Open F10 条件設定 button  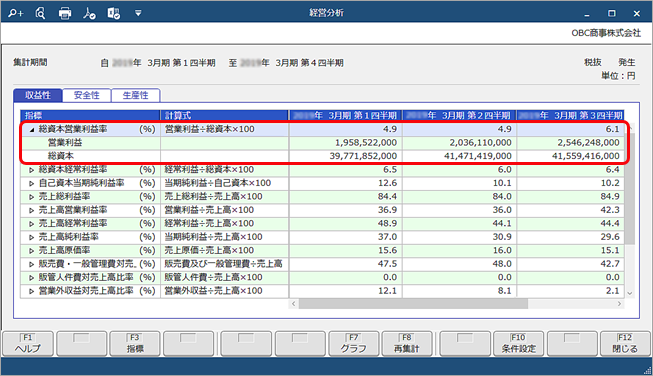coord(518,344)
